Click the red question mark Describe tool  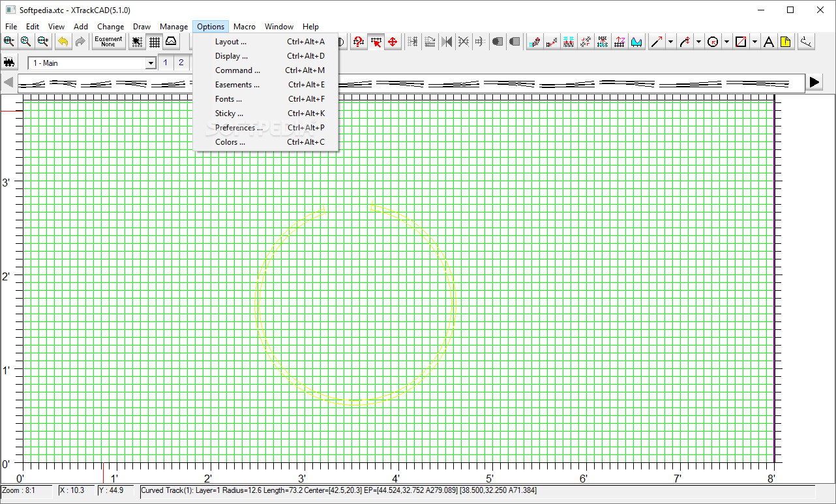coord(358,42)
